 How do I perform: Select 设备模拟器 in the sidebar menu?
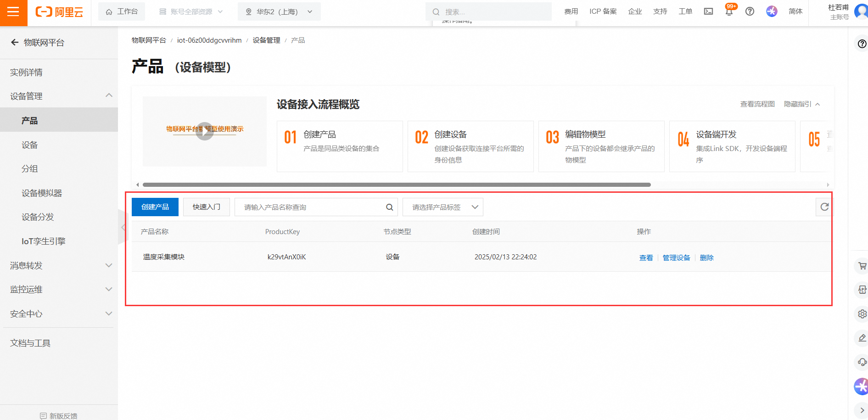(42, 193)
